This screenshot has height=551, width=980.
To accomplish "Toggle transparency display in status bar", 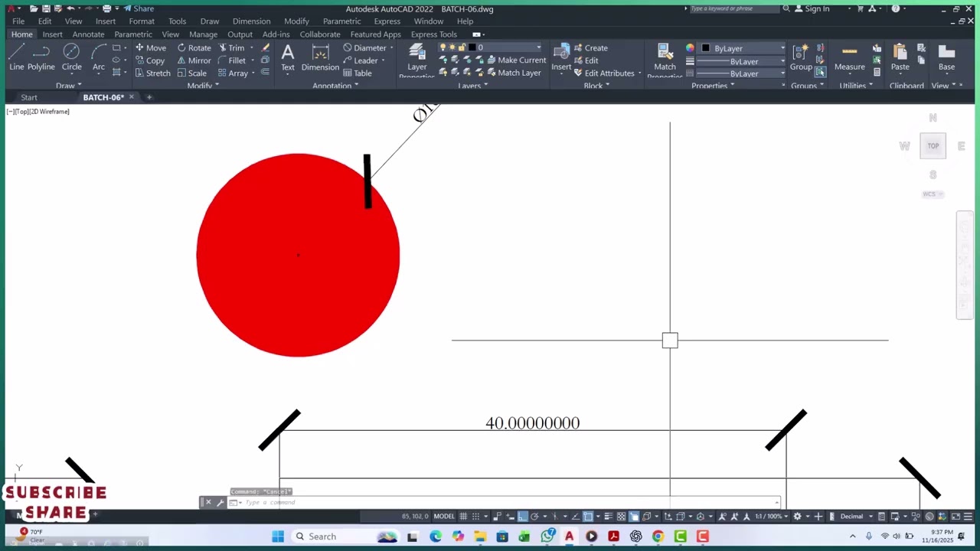I will point(621,517).
